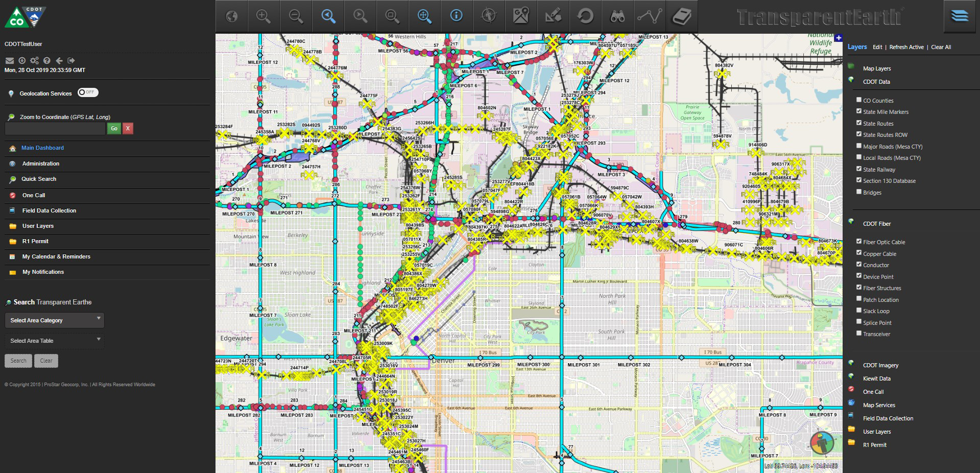Select the sketch/measure drawing tool
Viewport: 980px width, 473px height.
pos(553,16)
